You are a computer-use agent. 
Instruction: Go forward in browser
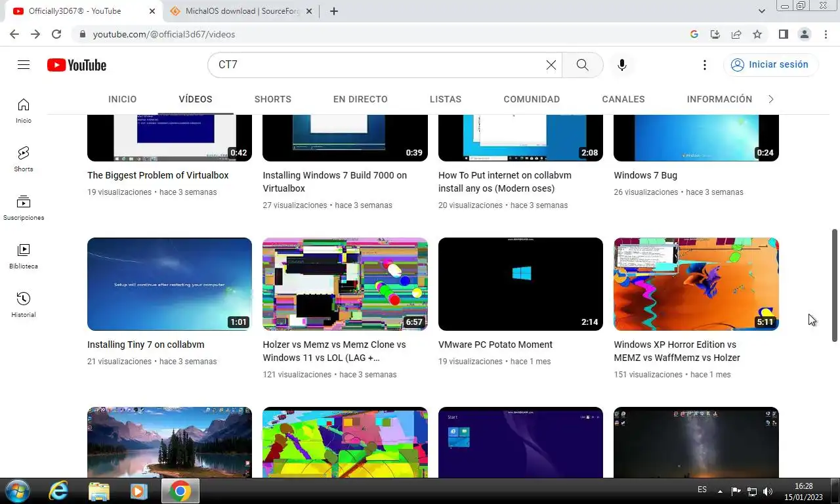click(35, 34)
